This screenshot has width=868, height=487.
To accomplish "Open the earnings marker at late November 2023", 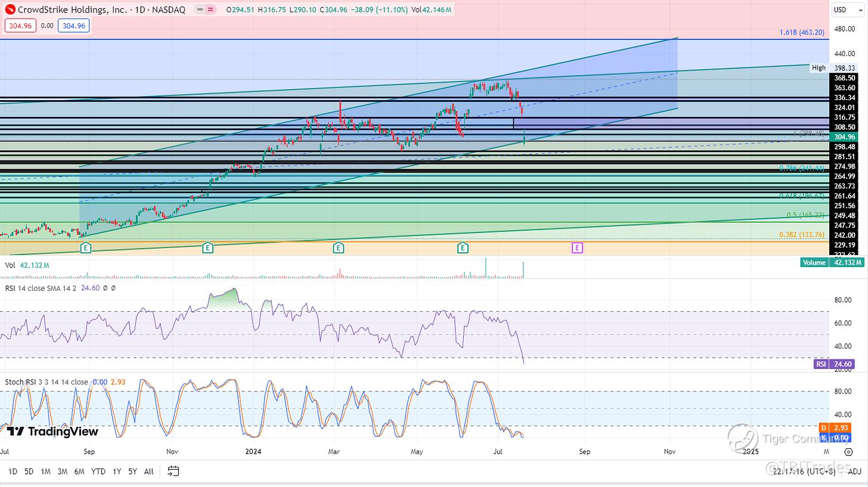I will 207,247.
